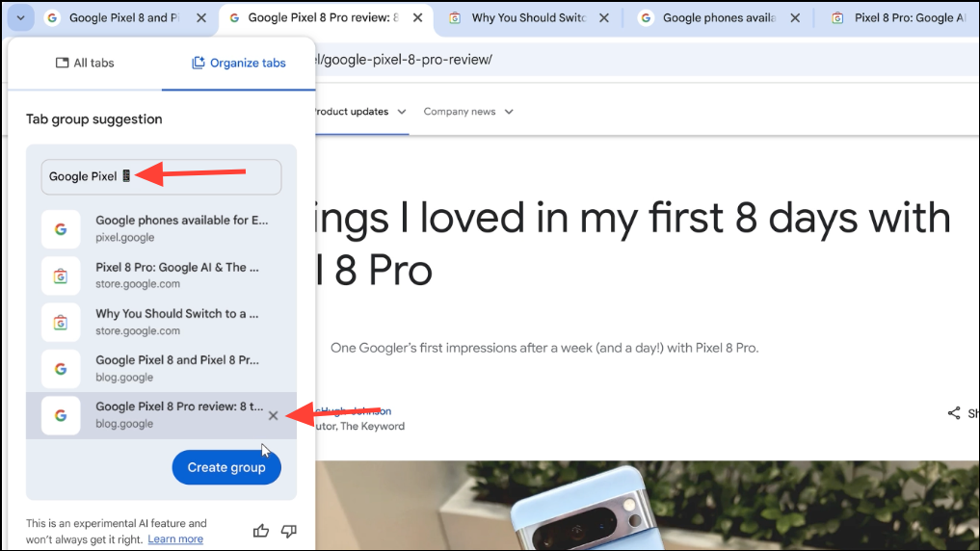Remove Google Pixel 8 Pro review from group
Screen dimensions: 980x551
click(273, 415)
